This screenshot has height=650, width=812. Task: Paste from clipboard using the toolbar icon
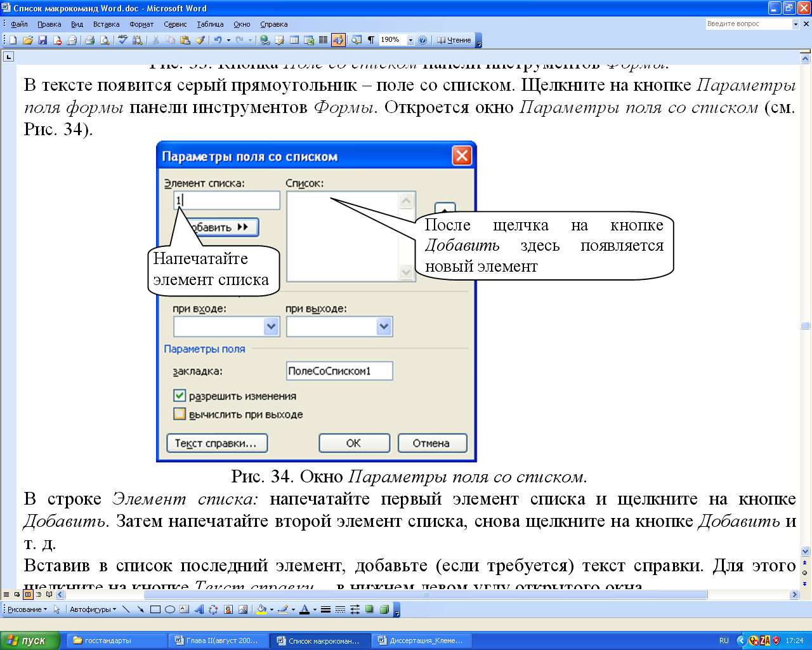pyautogui.click(x=185, y=40)
